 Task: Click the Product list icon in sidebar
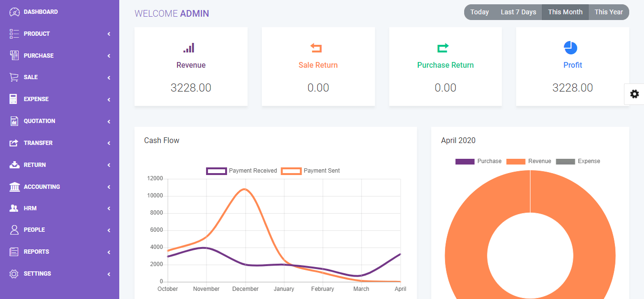(14, 34)
